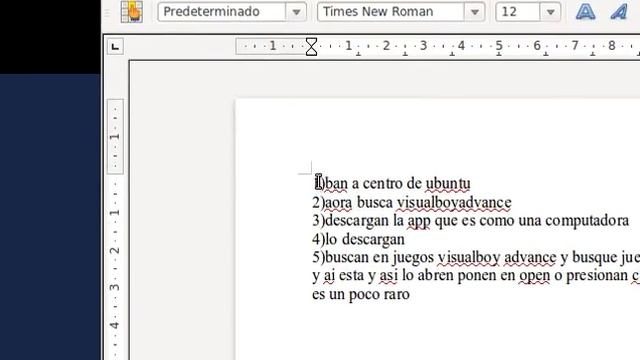Click the line "3)descargan la app que es como una computadora"

pyautogui.click(x=471, y=221)
